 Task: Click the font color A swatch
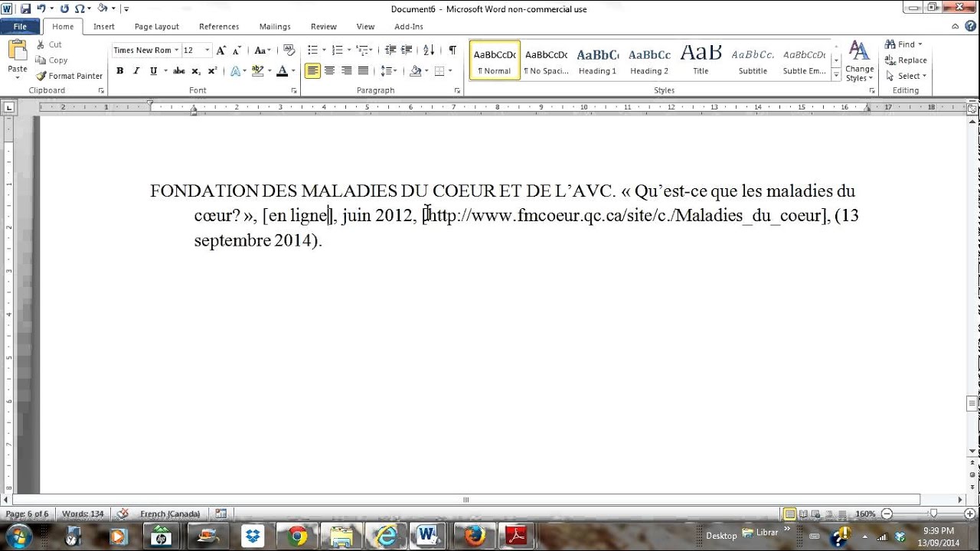pyautogui.click(x=283, y=71)
